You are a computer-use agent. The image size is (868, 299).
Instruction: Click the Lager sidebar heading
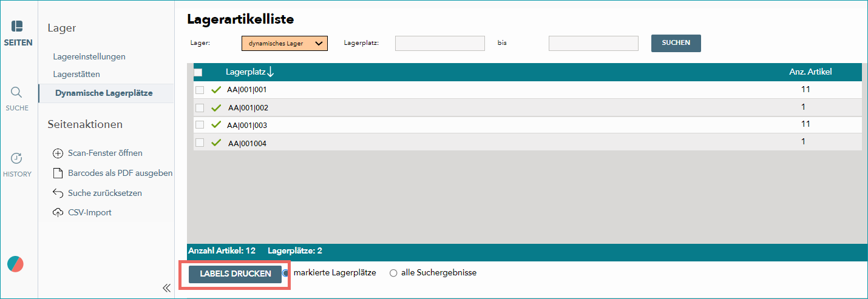click(x=62, y=28)
